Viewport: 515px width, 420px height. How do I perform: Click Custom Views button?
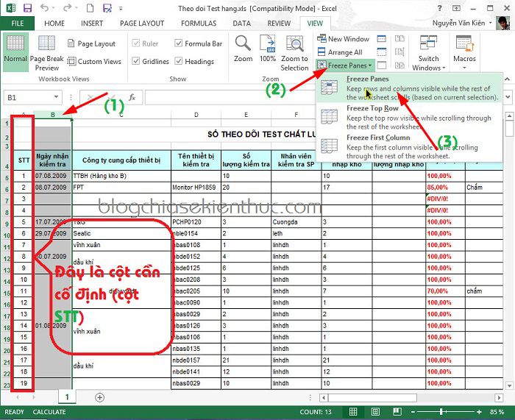click(94, 61)
